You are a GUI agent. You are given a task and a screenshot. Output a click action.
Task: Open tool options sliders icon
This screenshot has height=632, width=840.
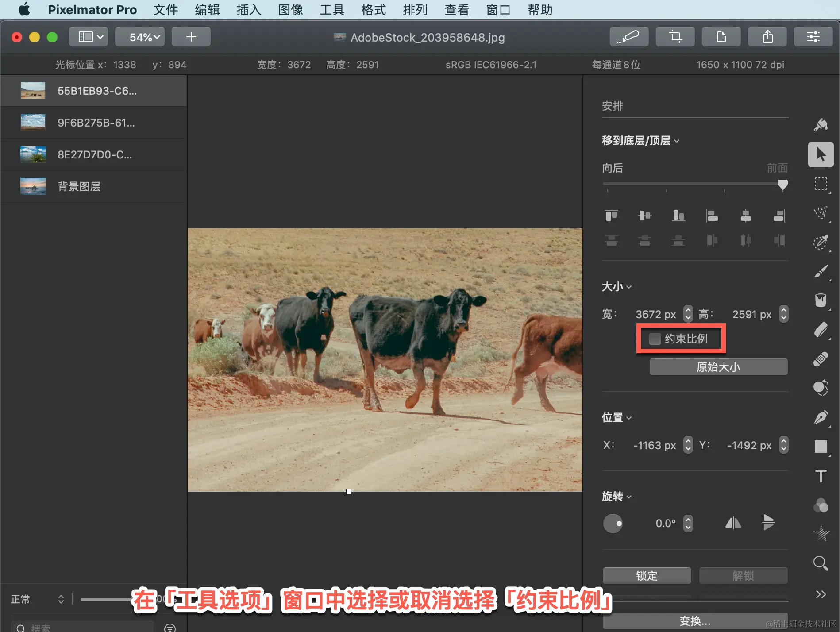pyautogui.click(x=813, y=37)
